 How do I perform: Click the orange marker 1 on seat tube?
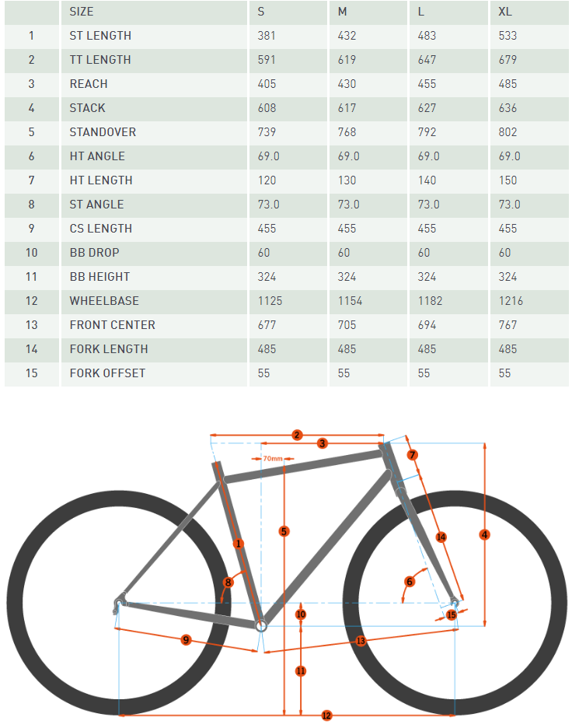239,544
